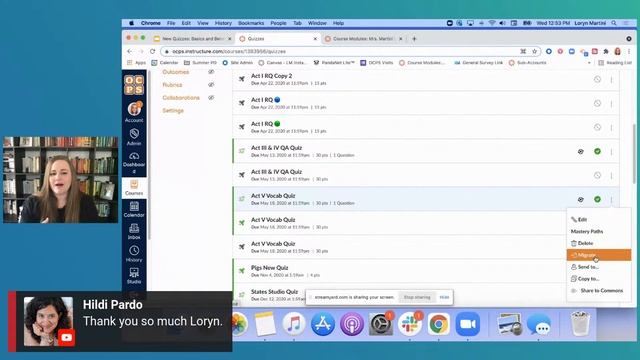Screen dimensions: 640x360
Task: Click the page vertical scrollbar
Action: click(x=633, y=154)
